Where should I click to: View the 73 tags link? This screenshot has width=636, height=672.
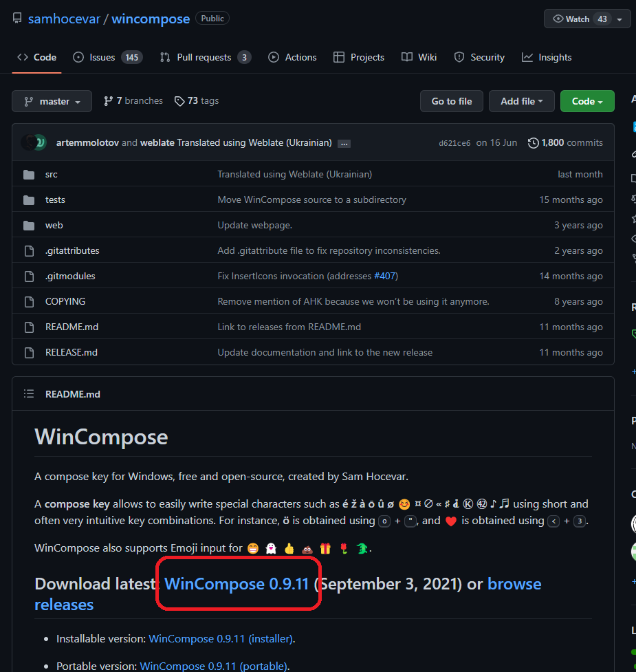point(197,100)
